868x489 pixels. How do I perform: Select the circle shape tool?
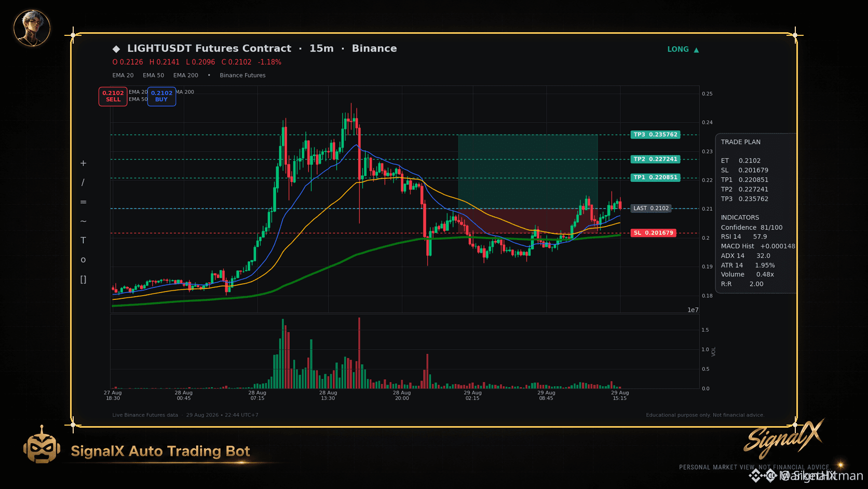pos(83,260)
